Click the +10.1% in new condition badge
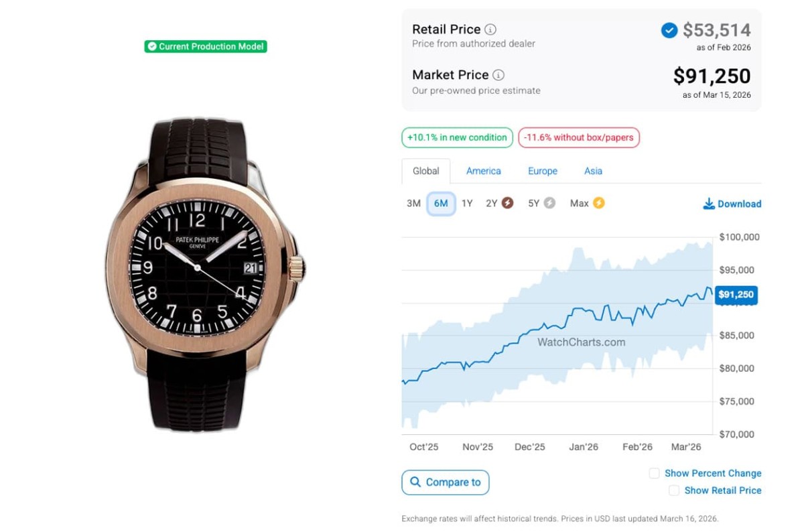This screenshot has height=532, width=804. pos(457,137)
